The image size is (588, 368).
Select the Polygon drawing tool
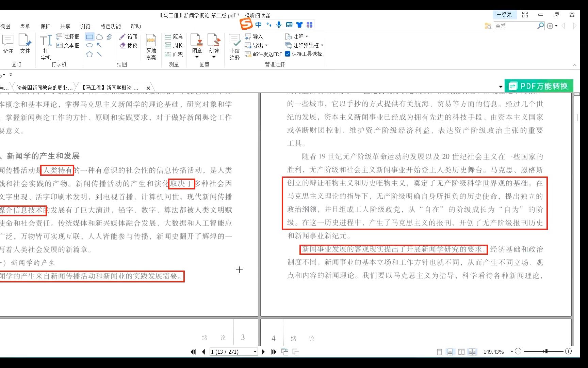(89, 54)
